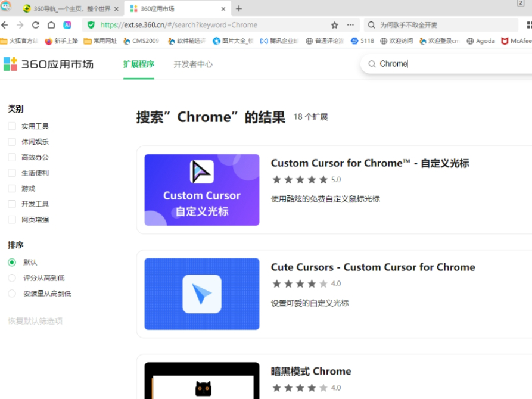Viewport: 532px width, 399px height.
Task: Switch to the 开发者中心 tab
Action: tap(193, 64)
